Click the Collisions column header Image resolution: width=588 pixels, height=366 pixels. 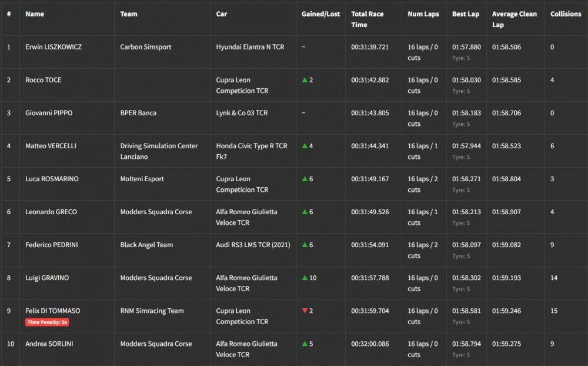click(x=566, y=14)
